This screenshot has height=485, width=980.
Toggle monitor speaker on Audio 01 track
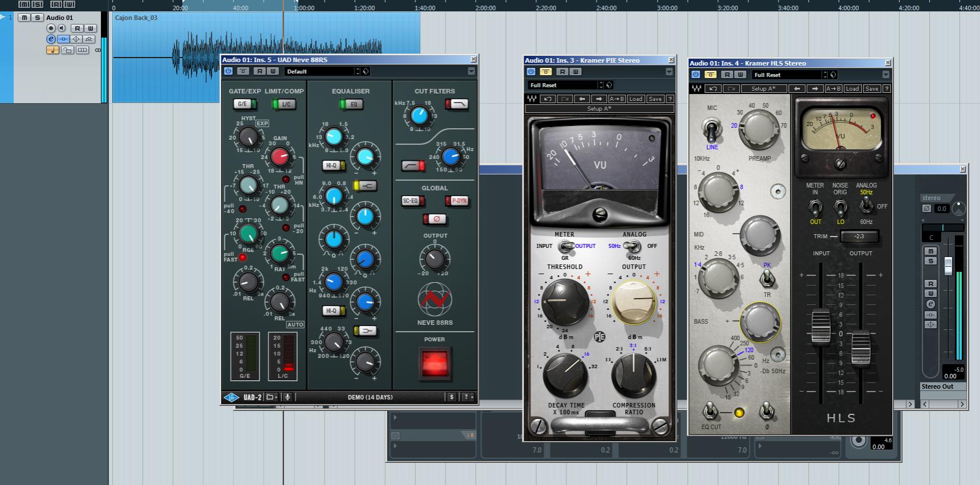click(62, 28)
